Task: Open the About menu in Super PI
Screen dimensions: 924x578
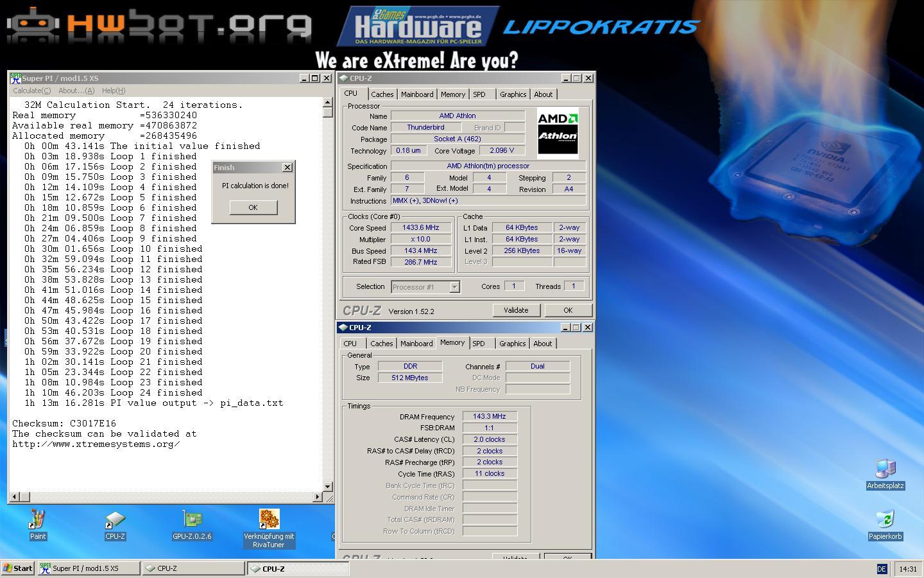Action: click(x=76, y=91)
